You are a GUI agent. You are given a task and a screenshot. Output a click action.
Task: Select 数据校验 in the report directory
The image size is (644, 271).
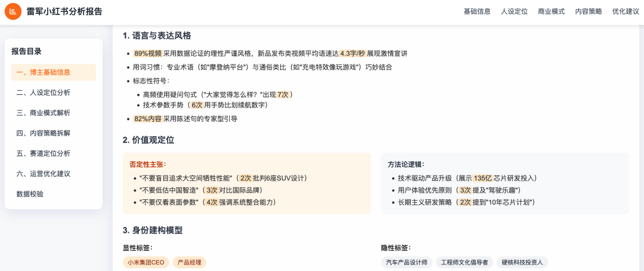[x=30, y=194]
